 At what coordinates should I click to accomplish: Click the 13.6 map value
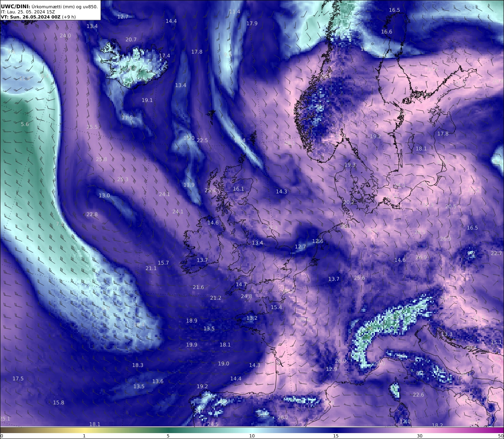click(158, 381)
